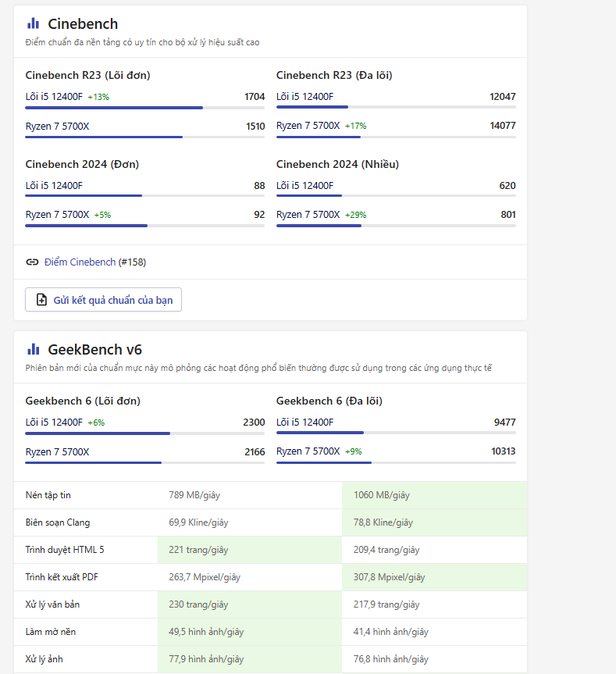This screenshot has width=616, height=674.
Task: Click the (#158) rank text
Action: [x=132, y=262]
